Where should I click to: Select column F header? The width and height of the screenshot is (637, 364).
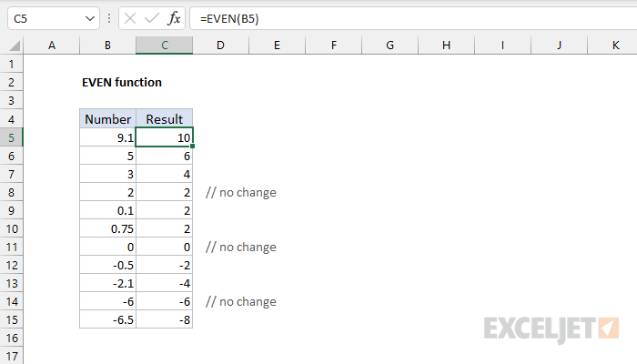click(334, 45)
